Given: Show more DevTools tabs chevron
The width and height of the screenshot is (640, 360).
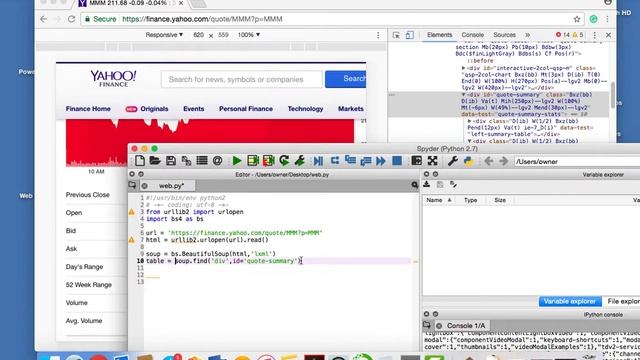Looking at the screenshot, I should (527, 35).
